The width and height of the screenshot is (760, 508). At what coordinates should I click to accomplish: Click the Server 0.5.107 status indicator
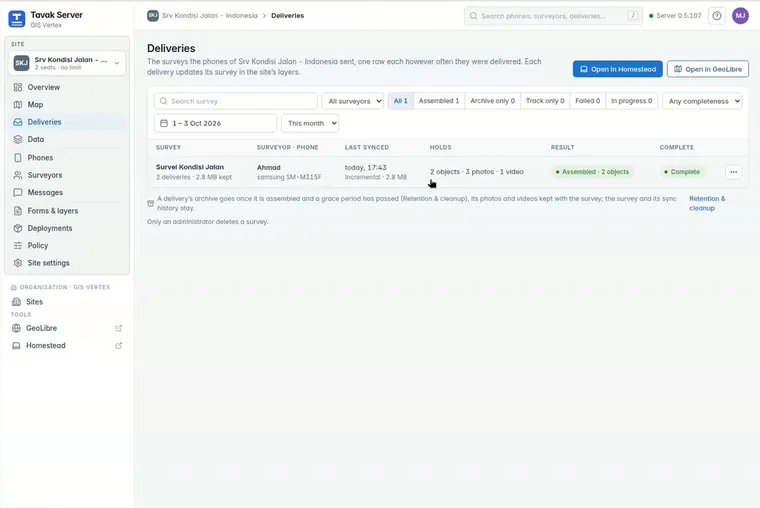[x=675, y=16]
